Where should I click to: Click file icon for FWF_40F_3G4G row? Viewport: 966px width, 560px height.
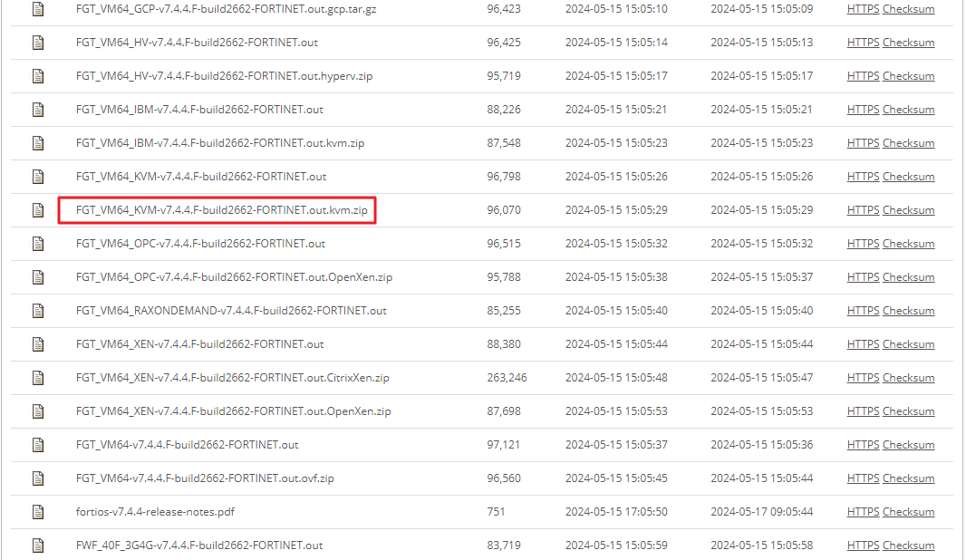[38, 546]
